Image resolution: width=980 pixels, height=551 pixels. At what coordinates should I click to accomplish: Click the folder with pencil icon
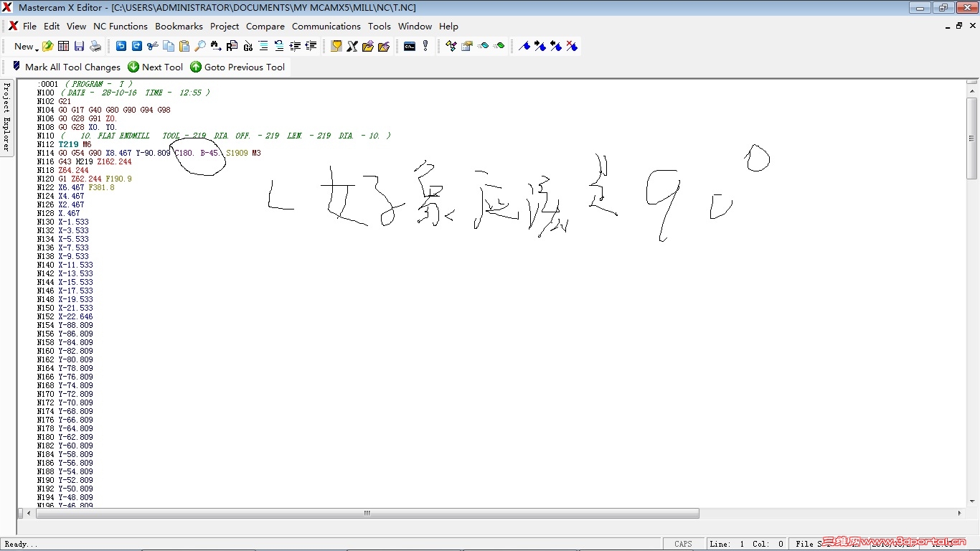point(384,46)
